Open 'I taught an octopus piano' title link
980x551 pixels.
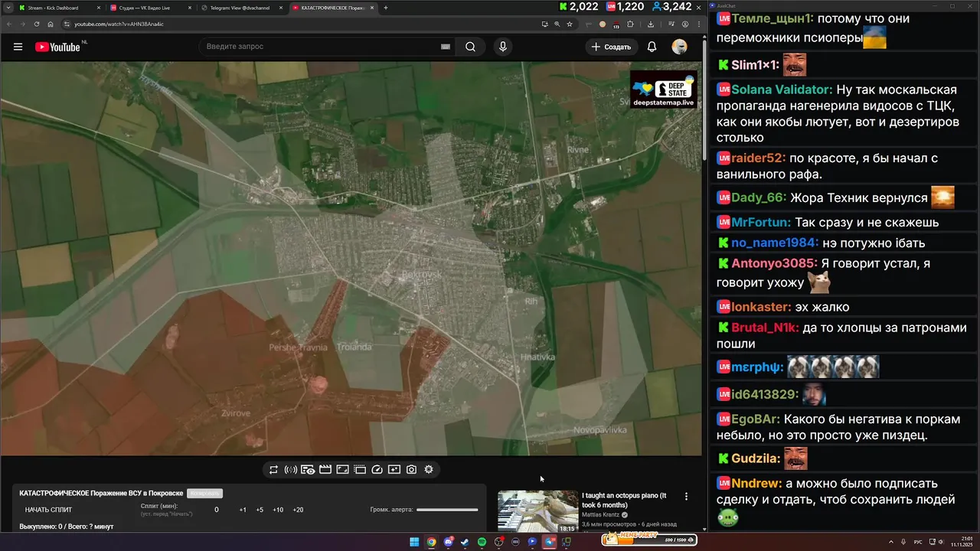pos(624,500)
